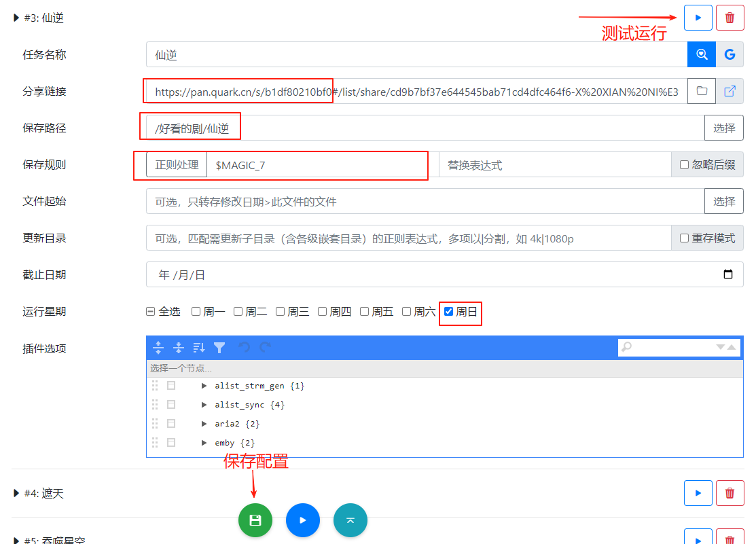Open the folder icon next to share link
Viewport: 756px width, 544px height.
(702, 91)
